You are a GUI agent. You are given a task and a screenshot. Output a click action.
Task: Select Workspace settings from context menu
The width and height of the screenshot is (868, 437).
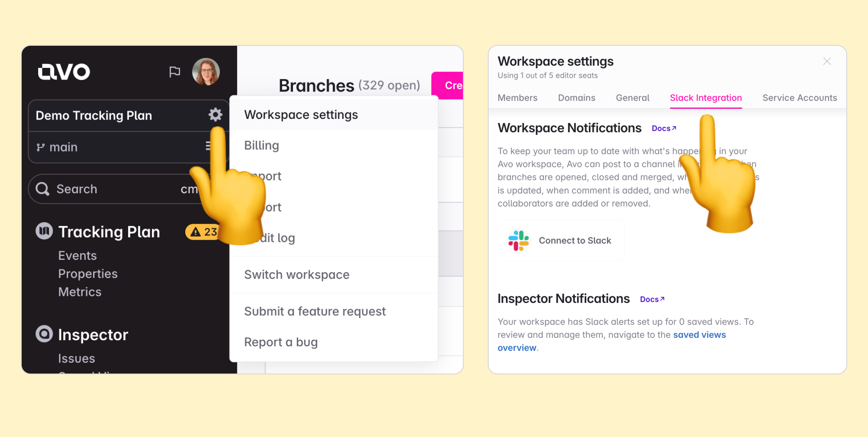(302, 114)
